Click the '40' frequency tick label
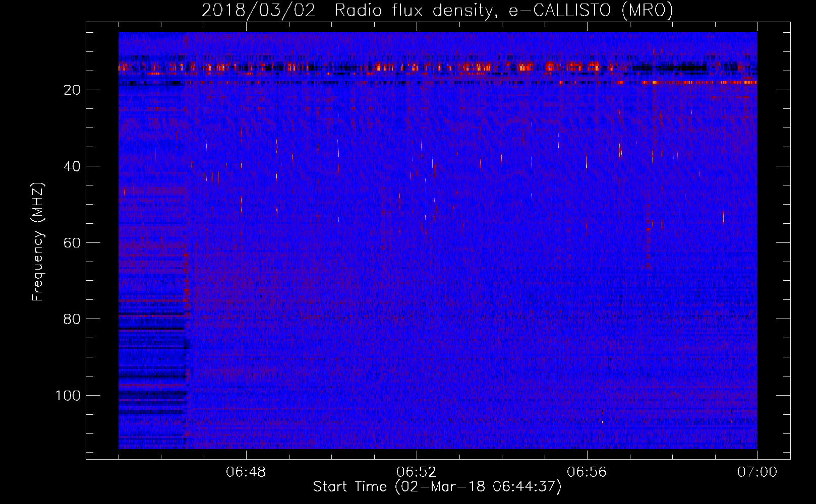Image resolution: width=816 pixels, height=504 pixels. (72, 166)
